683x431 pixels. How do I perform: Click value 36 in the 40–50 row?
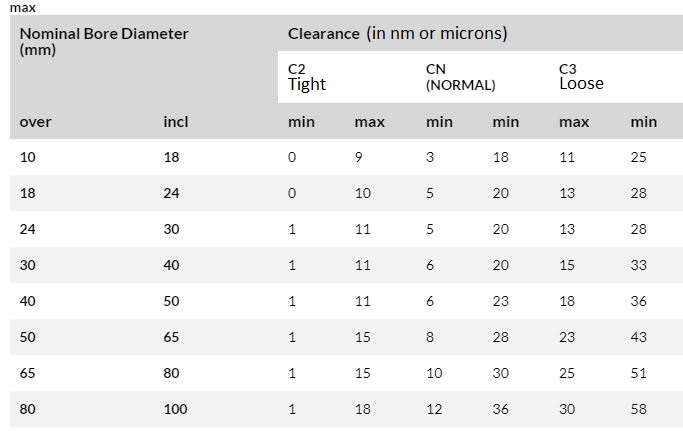[x=639, y=301]
